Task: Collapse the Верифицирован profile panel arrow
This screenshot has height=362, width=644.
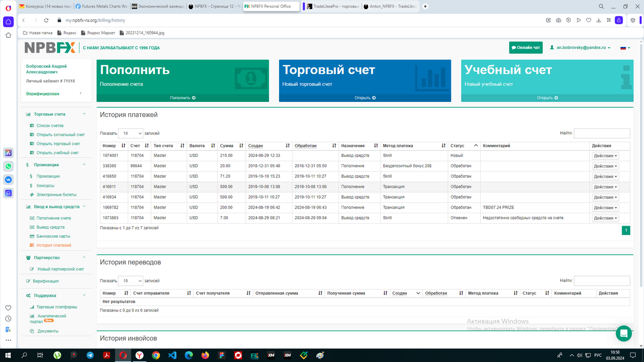Action: coord(81,93)
